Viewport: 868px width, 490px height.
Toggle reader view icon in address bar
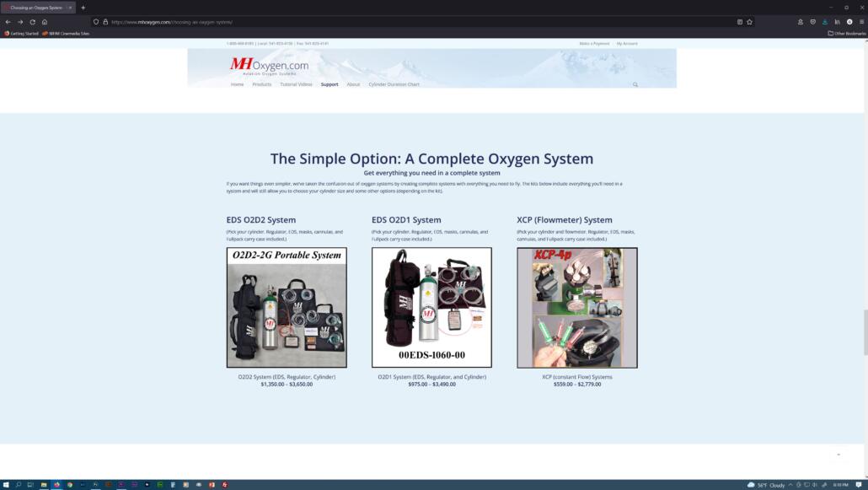coord(740,22)
